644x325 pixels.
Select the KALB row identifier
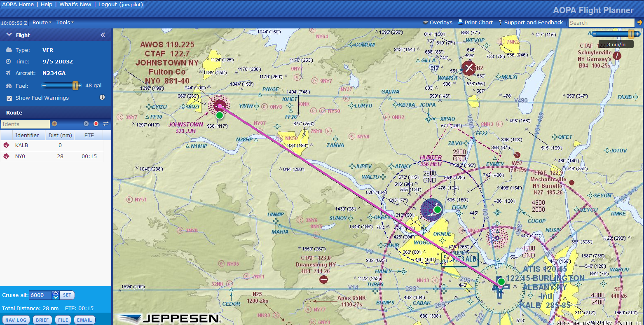(x=21, y=145)
